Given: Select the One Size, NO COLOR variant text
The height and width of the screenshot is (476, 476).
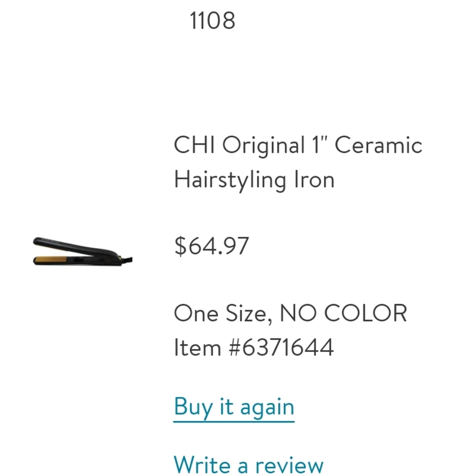Looking at the screenshot, I should tap(290, 313).
